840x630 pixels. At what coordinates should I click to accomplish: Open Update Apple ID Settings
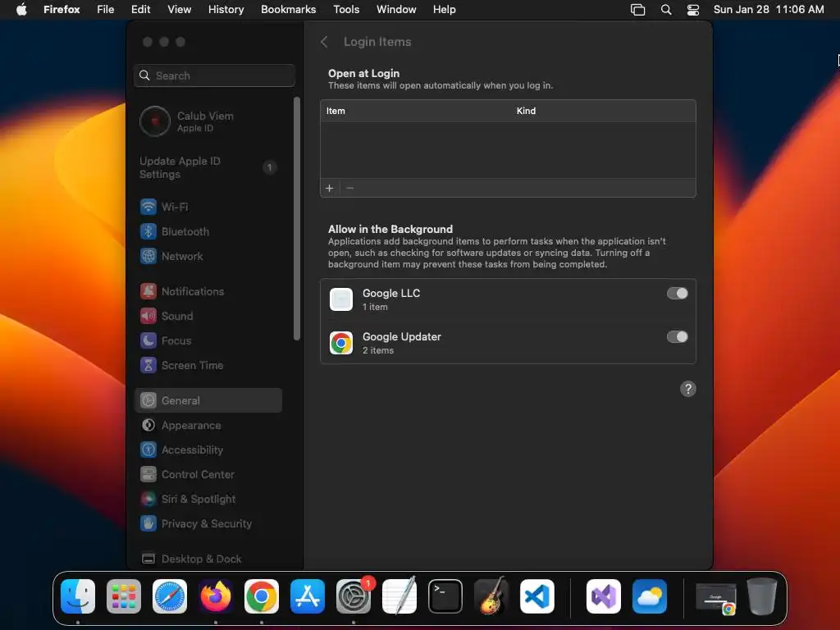208,167
